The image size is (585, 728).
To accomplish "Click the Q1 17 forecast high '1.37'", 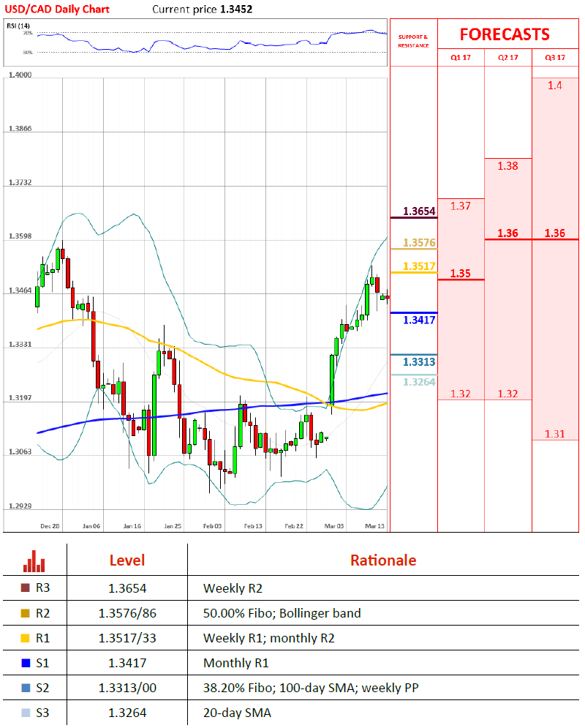I will [x=460, y=206].
